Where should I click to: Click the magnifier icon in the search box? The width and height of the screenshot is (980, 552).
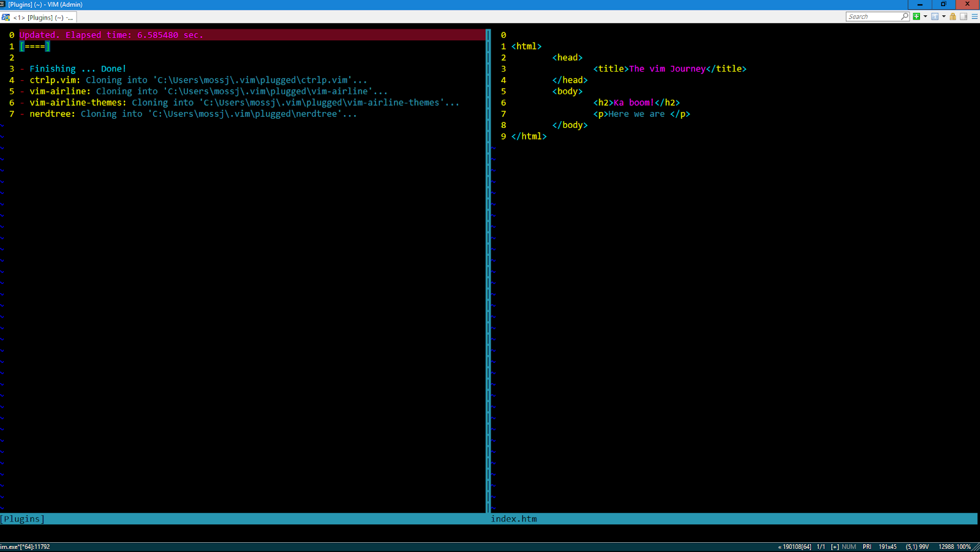pyautogui.click(x=905, y=17)
